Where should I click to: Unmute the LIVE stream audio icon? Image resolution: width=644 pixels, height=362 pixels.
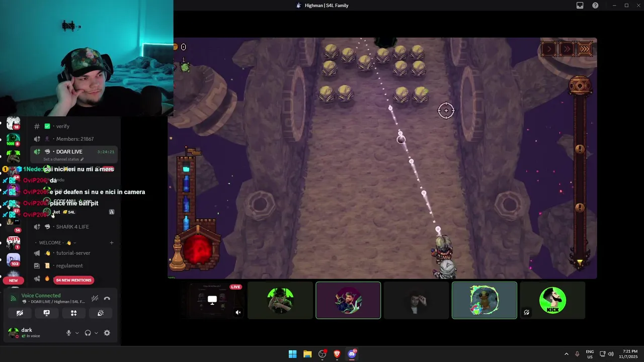click(x=238, y=312)
